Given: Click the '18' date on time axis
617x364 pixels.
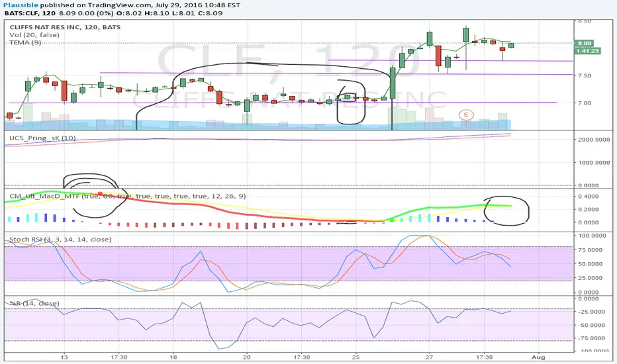Looking at the screenshot, I should click(x=173, y=357).
